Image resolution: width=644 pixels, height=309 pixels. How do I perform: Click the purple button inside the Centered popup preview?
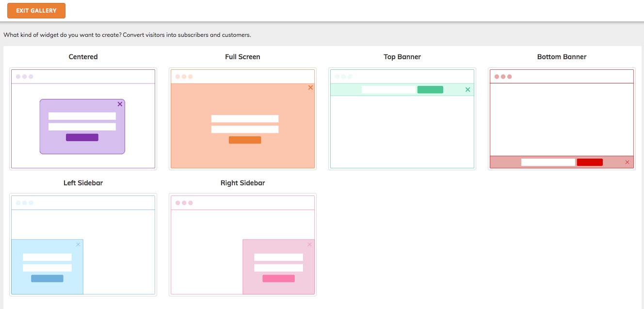click(x=82, y=137)
